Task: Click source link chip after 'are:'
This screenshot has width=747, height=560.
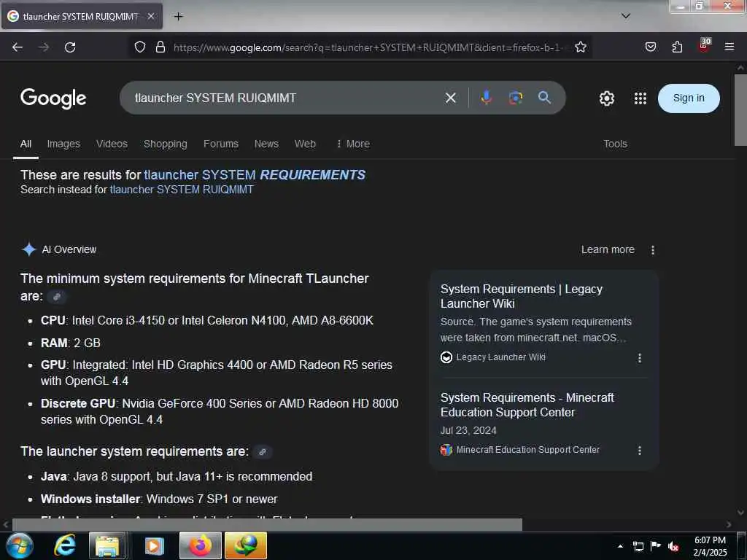Action: coord(57,297)
